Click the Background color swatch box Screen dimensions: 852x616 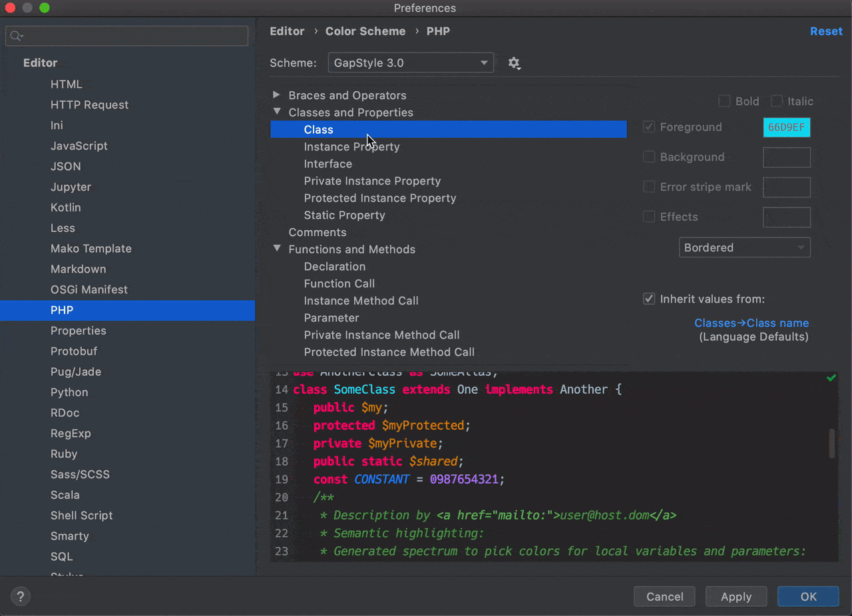787,157
